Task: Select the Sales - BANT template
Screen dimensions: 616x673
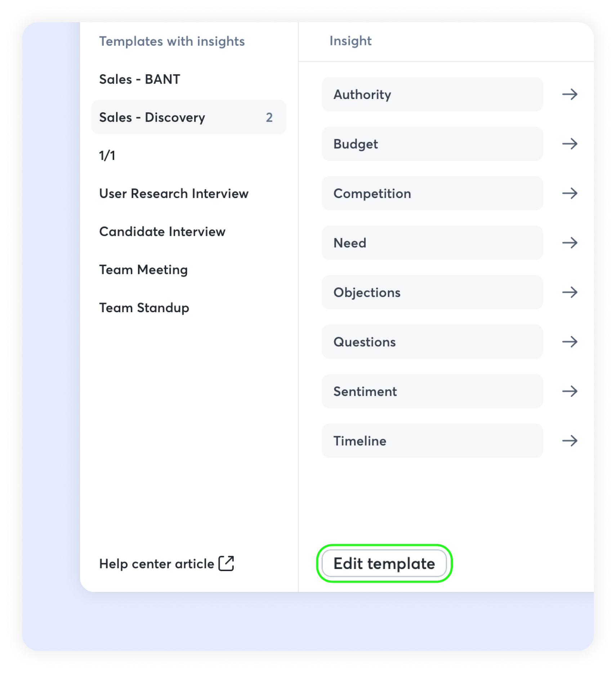Action: pos(140,79)
